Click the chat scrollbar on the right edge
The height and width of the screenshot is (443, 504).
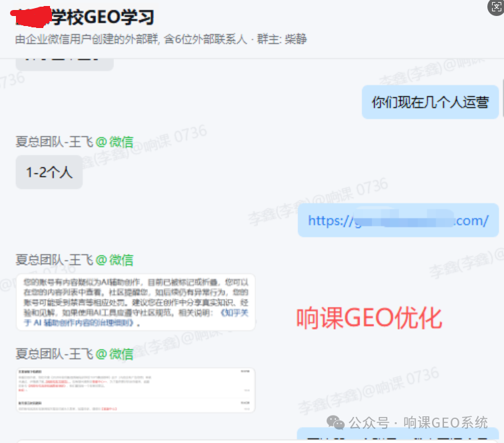click(x=503, y=97)
